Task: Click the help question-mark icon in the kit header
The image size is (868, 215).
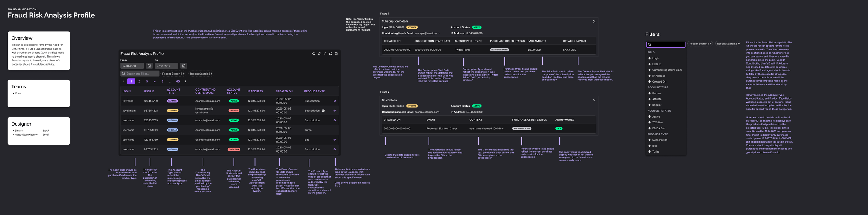Action: tap(314, 54)
